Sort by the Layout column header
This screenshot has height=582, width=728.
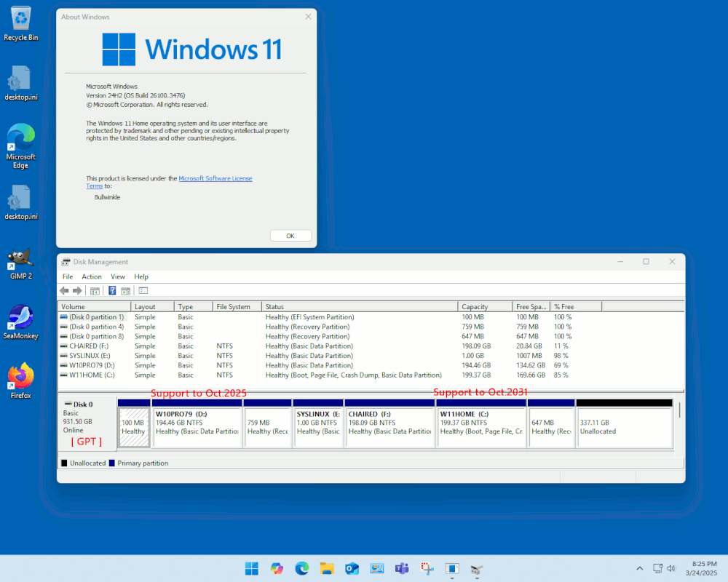pos(152,307)
